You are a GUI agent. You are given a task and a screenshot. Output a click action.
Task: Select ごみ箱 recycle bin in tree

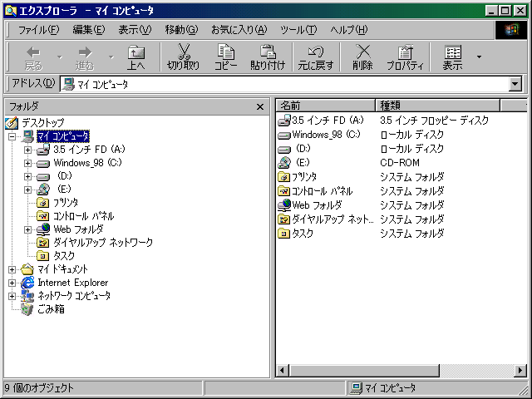pos(51,309)
